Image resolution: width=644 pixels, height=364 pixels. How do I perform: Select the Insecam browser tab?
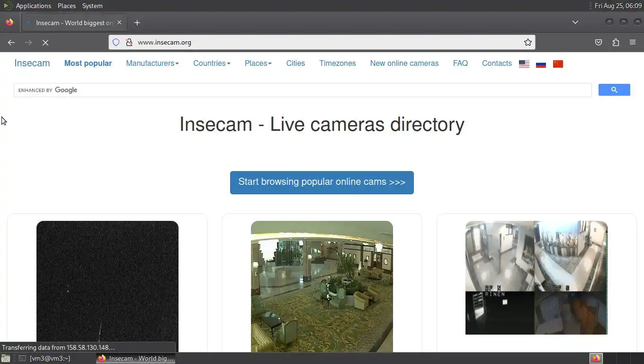[x=73, y=22]
